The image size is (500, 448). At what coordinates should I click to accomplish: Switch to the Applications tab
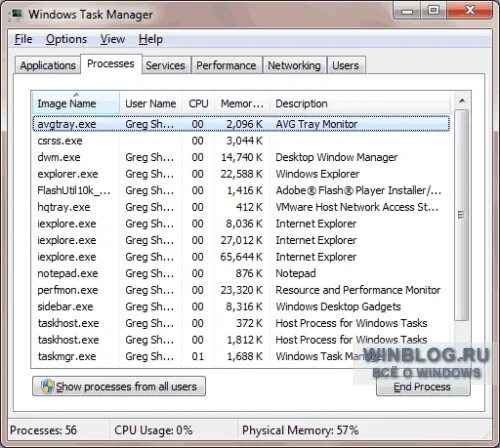click(48, 65)
